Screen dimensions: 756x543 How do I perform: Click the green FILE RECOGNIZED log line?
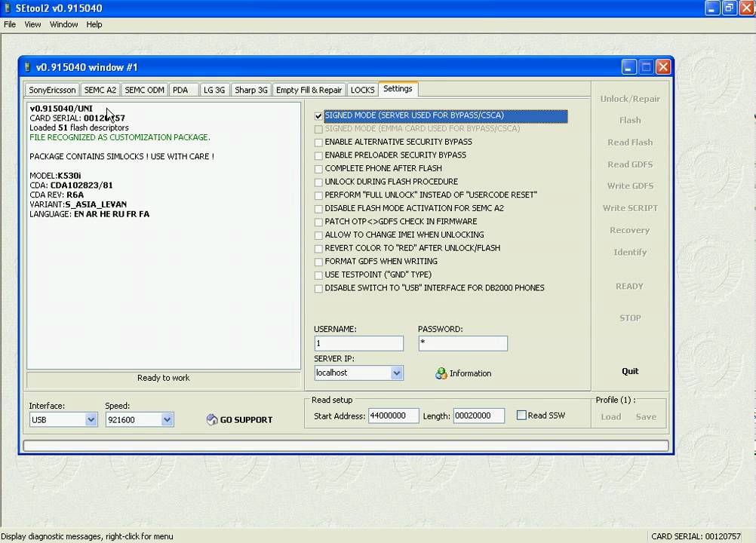pos(119,137)
